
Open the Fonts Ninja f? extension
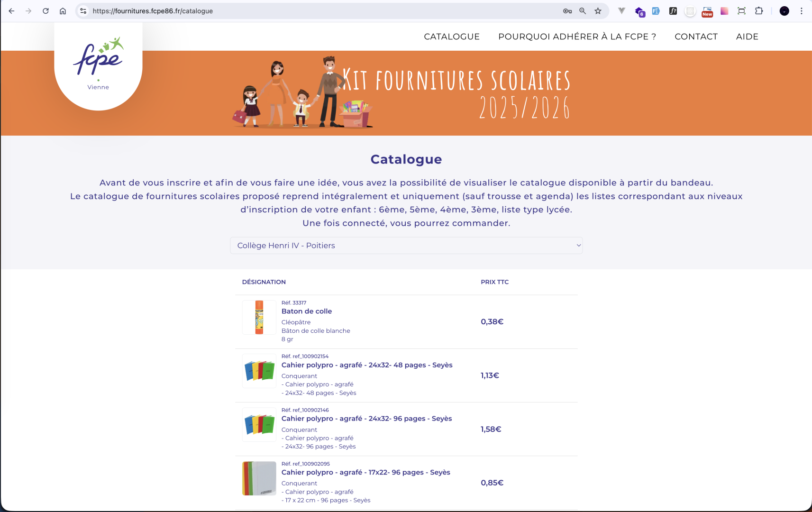tap(673, 10)
